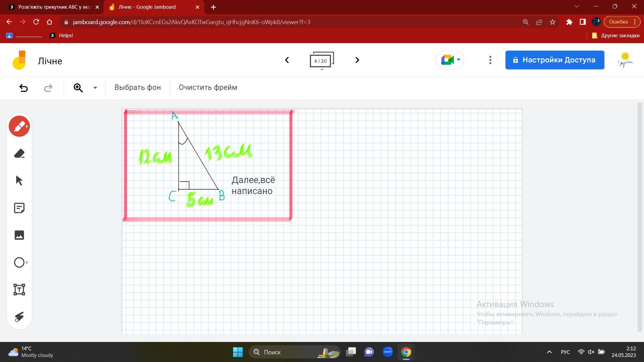
Task: Go to previous frame
Action: tap(287, 60)
